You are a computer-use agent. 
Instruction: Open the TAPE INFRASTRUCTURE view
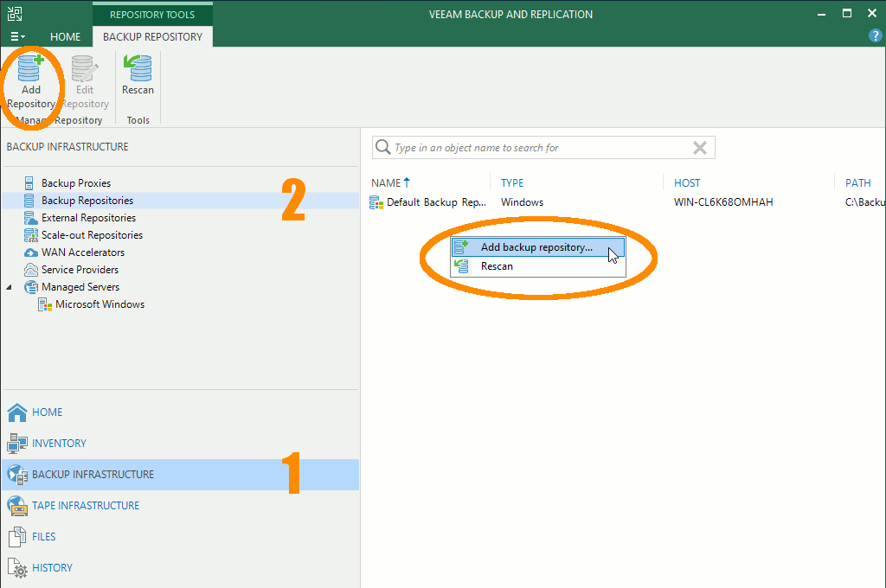point(85,506)
